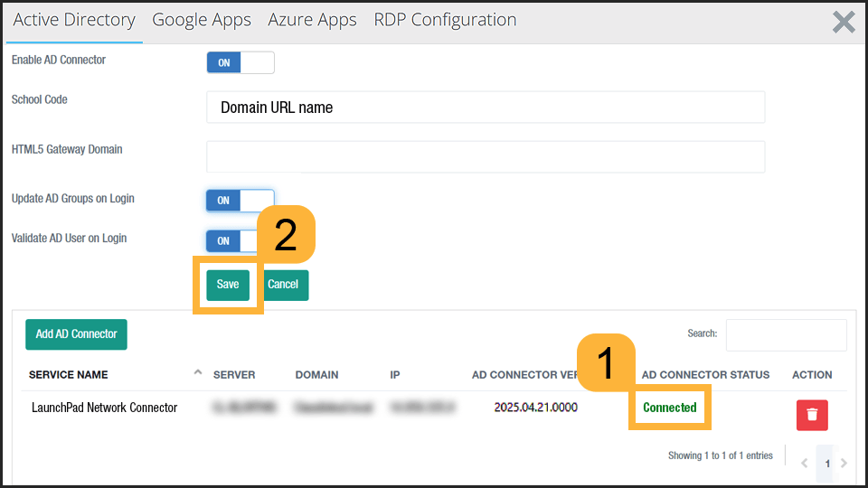Delete the LaunchPad Network Connector entry
868x488 pixels.
[812, 415]
